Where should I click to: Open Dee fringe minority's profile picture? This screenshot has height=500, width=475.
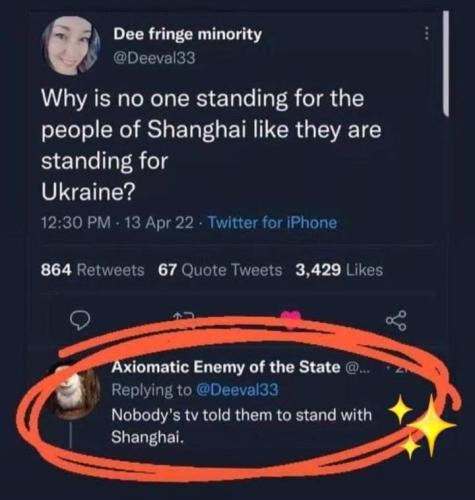71,45
